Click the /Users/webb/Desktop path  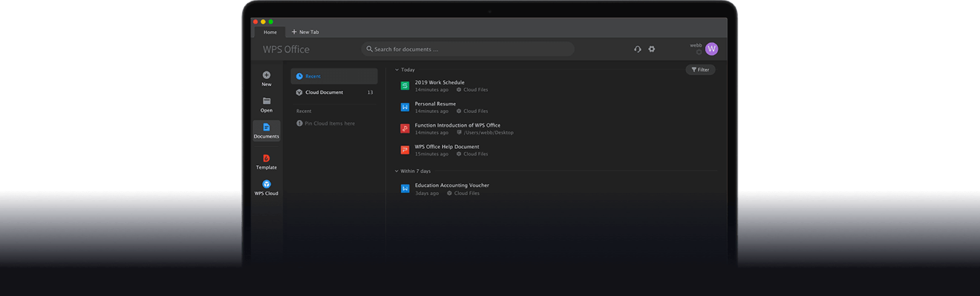coord(489,133)
